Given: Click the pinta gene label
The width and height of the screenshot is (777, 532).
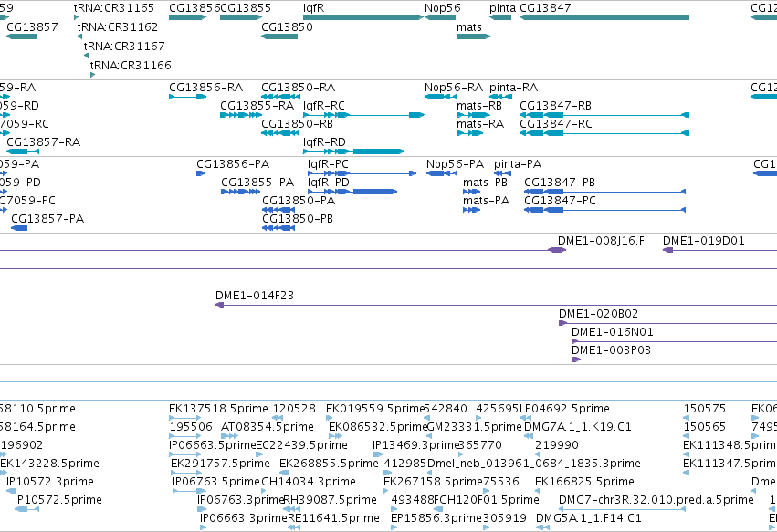Looking at the screenshot, I should pyautogui.click(x=502, y=8).
